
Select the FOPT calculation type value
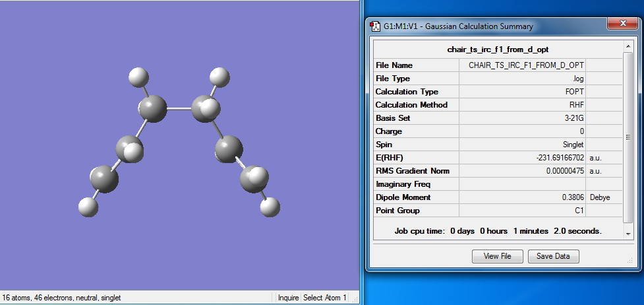pyautogui.click(x=575, y=92)
